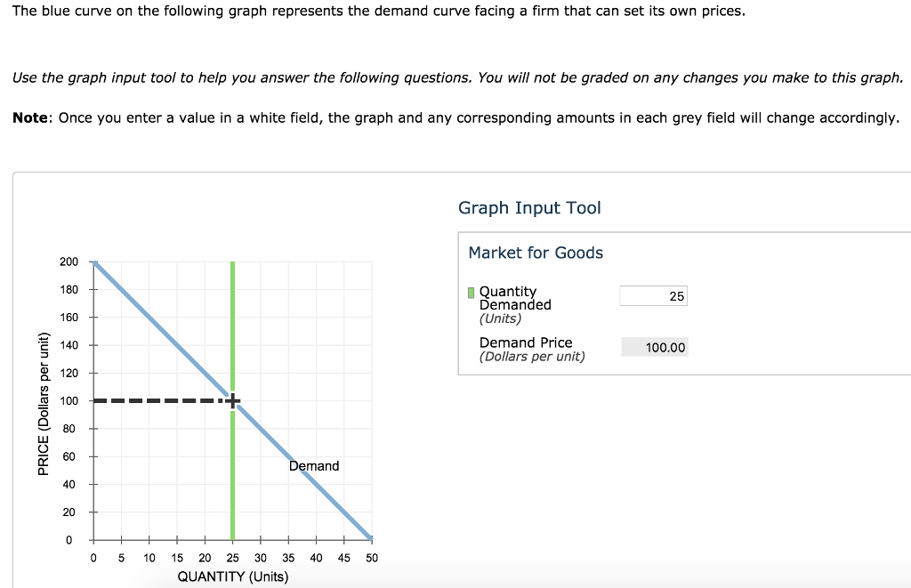
Task: Click the QUANTITY (Units) axis label
Action: tap(235, 576)
